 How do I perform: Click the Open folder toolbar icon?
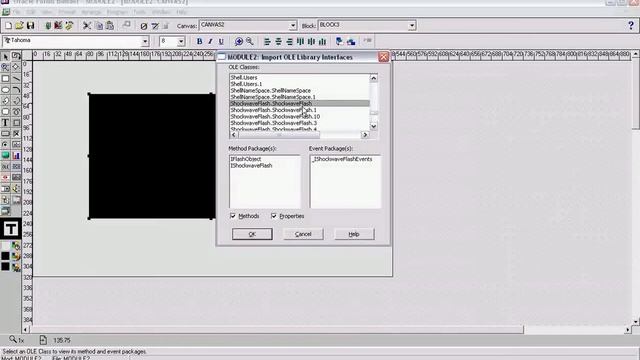[x=19, y=26]
